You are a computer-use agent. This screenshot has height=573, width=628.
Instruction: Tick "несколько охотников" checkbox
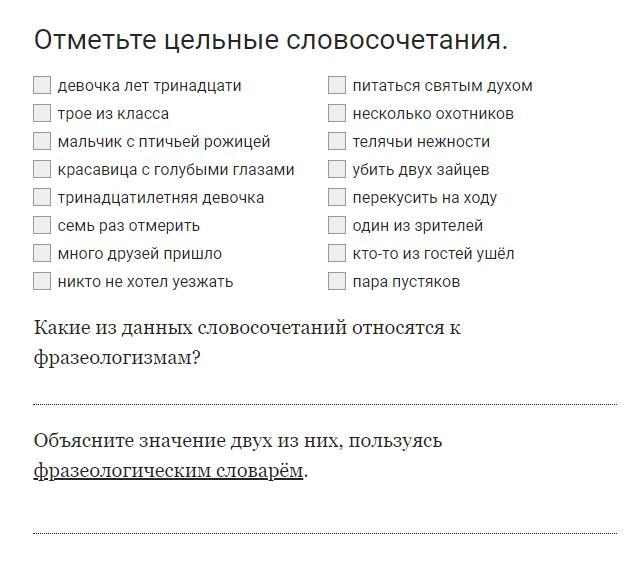point(337,113)
